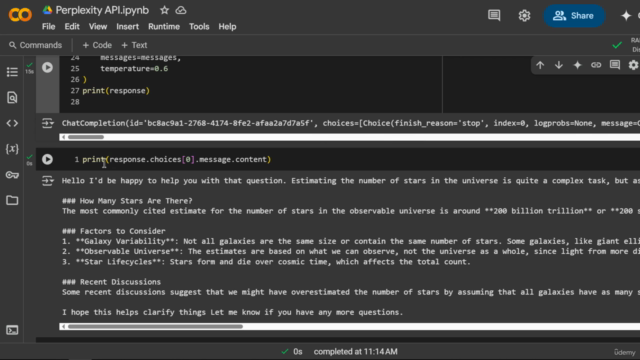Open the Gemini sparkle icon in header

(x=626, y=16)
